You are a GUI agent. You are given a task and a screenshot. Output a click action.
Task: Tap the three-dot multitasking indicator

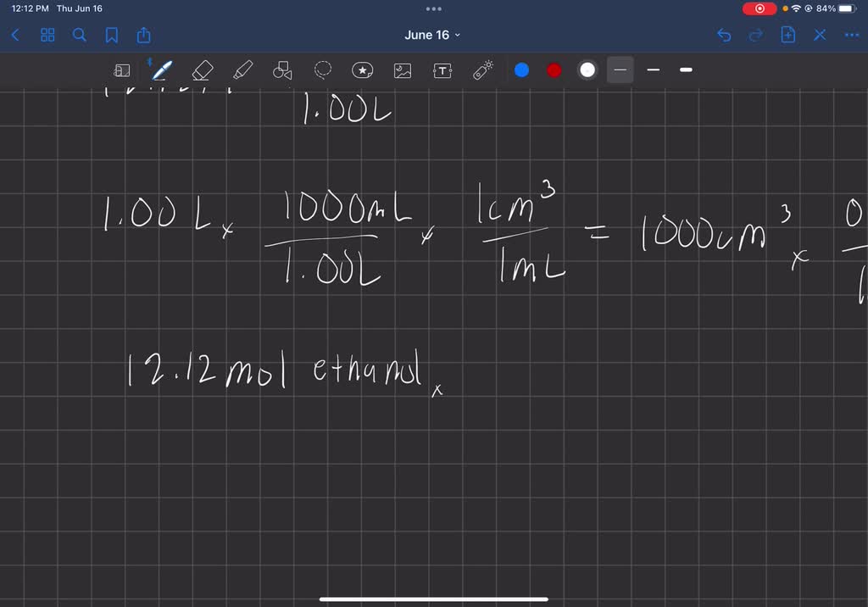(x=434, y=8)
